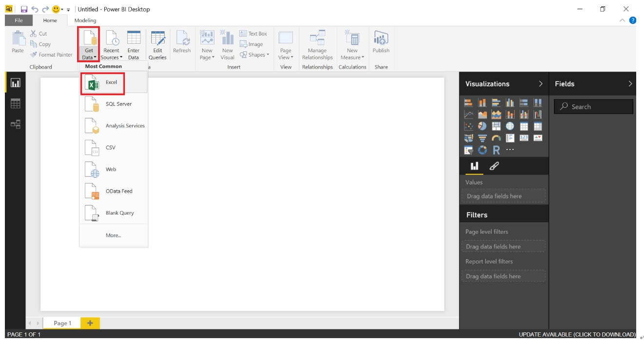Select the card (123) visual

(524, 138)
